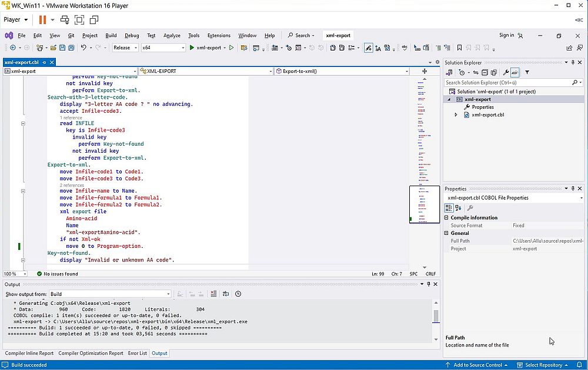
Task: Switch to Error List tab
Action: click(x=137, y=353)
